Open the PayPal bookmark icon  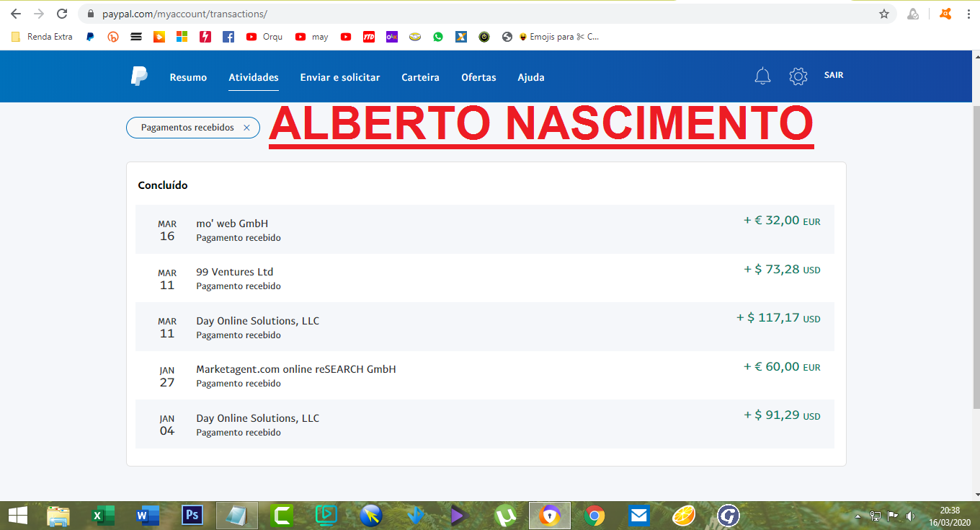coord(90,37)
